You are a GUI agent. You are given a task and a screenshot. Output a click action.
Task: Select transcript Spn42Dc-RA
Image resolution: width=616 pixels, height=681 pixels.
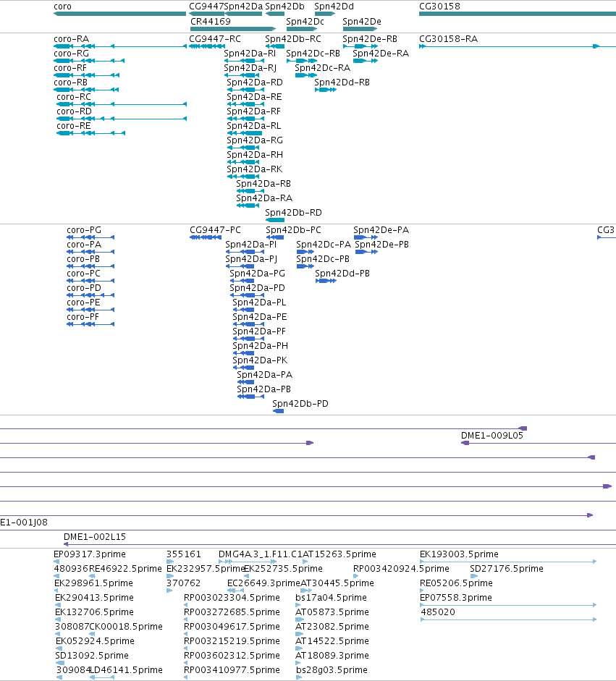tap(305, 75)
